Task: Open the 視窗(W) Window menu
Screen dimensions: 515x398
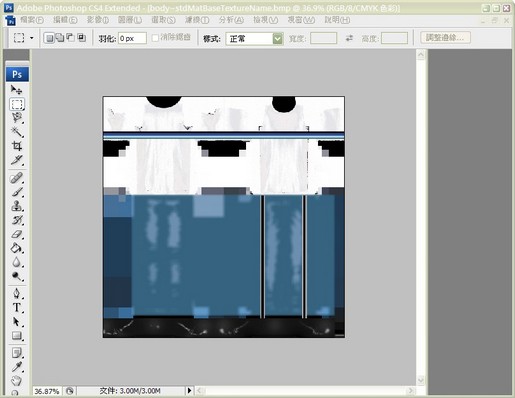Action: click(x=301, y=20)
